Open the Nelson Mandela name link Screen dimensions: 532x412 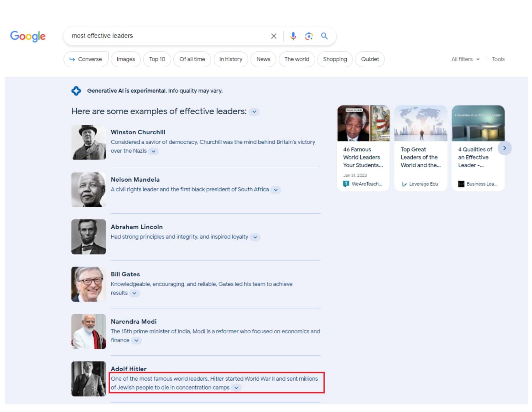click(x=135, y=180)
